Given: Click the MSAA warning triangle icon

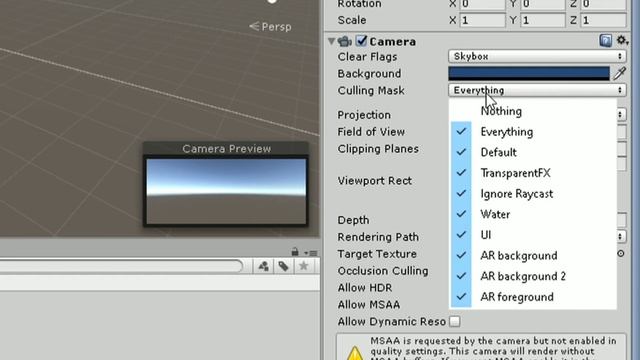Looking at the screenshot, I should 355,353.
